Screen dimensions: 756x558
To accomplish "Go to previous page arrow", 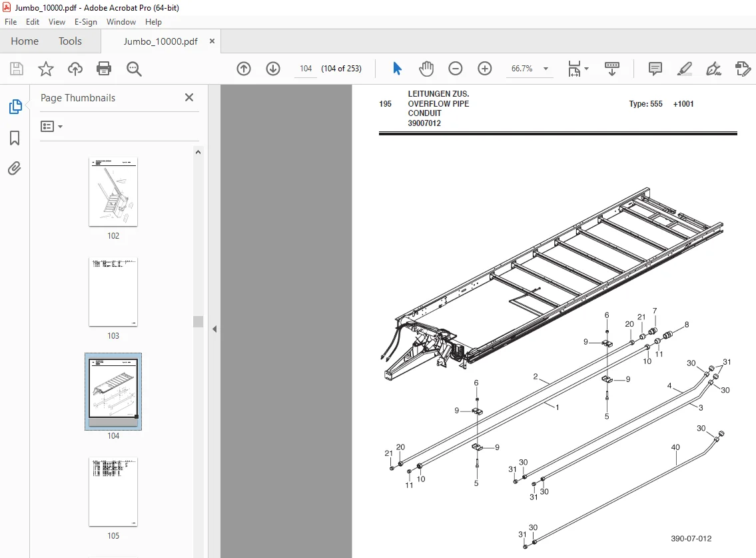I will [244, 69].
